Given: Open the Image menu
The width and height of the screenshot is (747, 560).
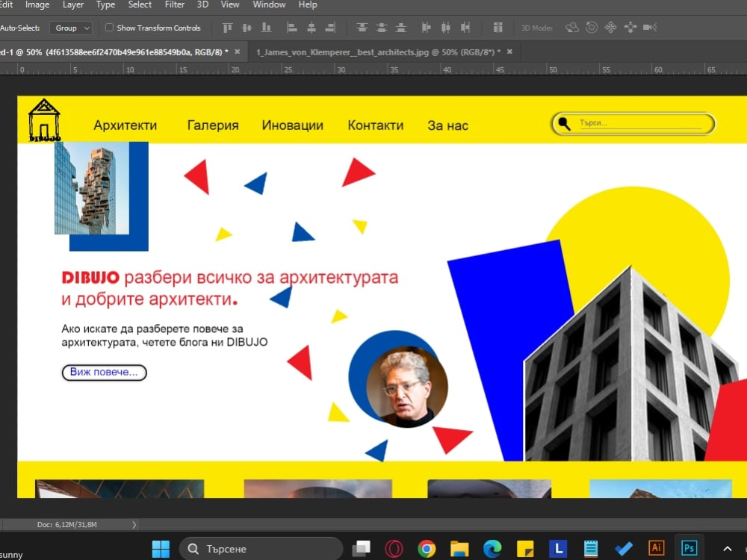Looking at the screenshot, I should [37, 4].
